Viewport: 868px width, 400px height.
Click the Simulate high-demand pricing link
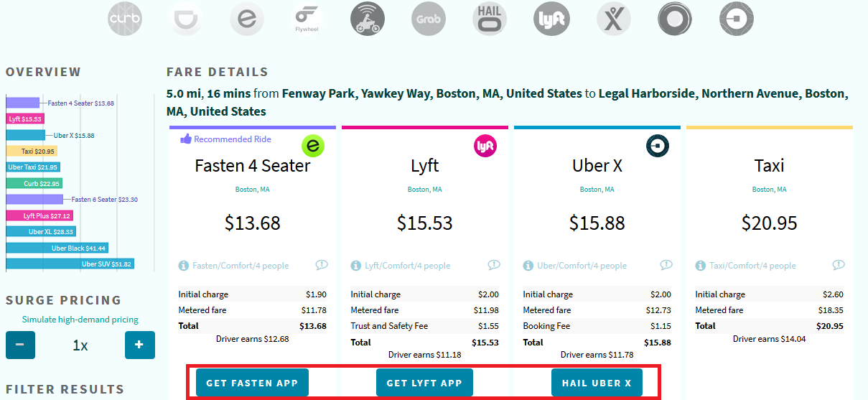click(x=80, y=320)
